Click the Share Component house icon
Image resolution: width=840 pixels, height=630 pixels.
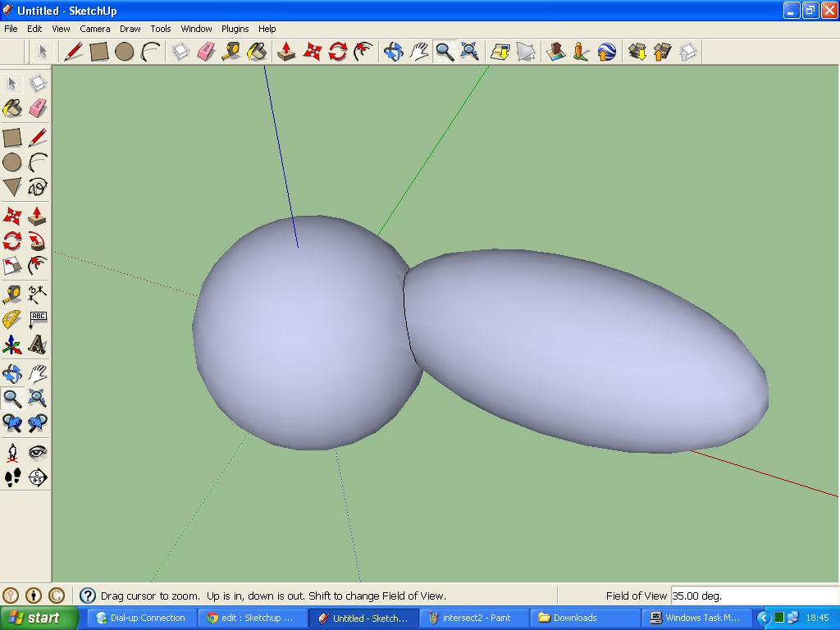pyautogui.click(x=688, y=52)
